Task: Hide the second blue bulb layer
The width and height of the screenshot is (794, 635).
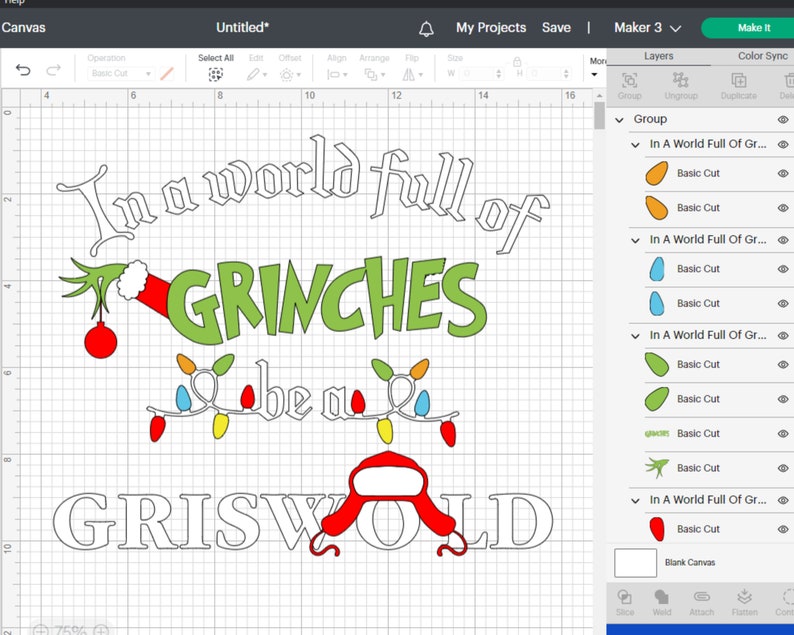Action: pos(783,303)
